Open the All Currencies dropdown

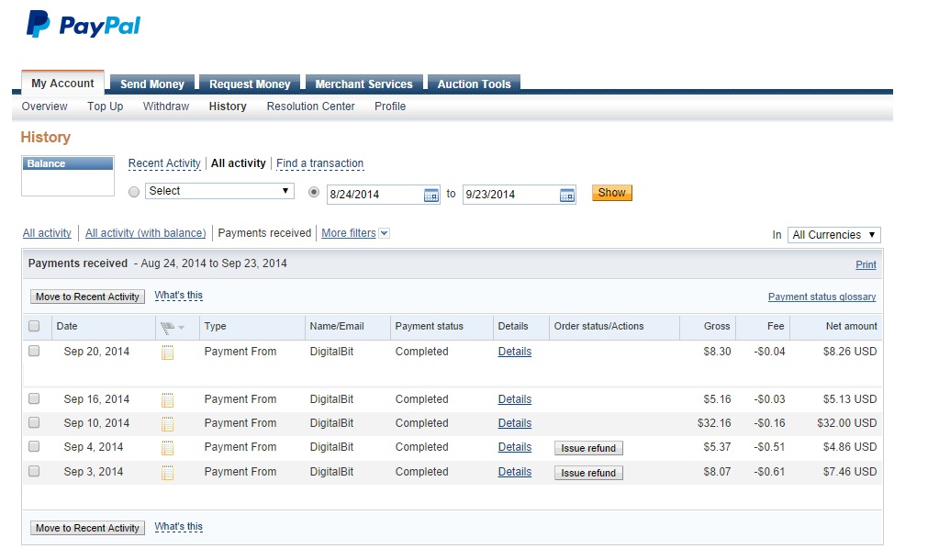point(833,235)
